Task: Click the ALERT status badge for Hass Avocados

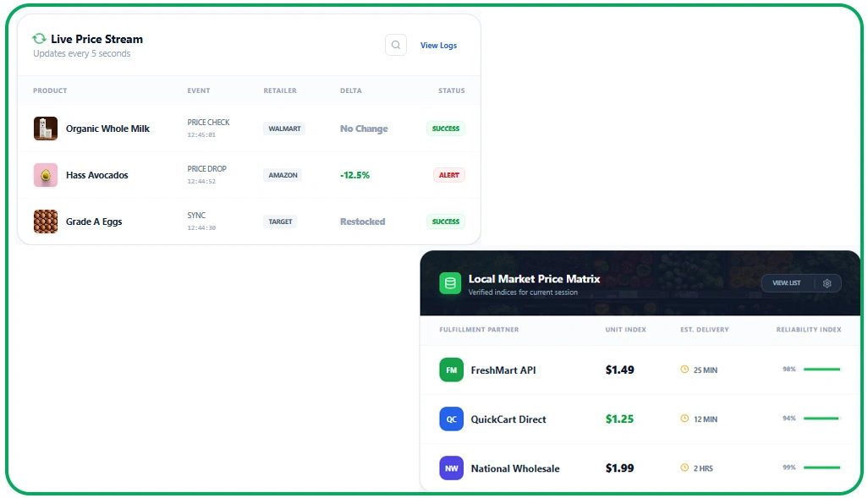Action: pos(448,175)
